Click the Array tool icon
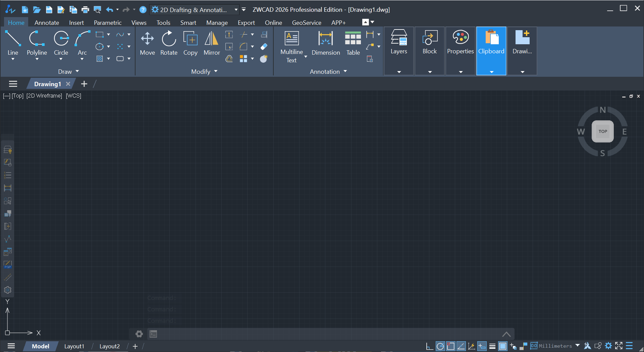Image resolution: width=644 pixels, height=352 pixels. pyautogui.click(x=244, y=59)
